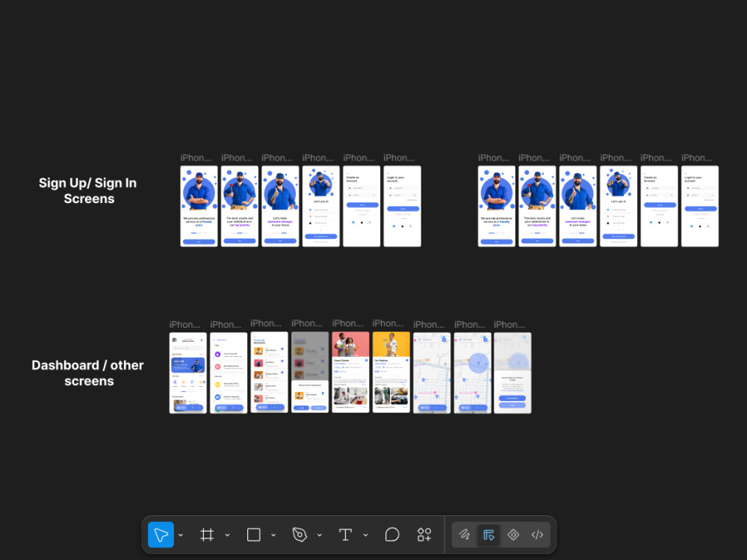Select the remove-from-bookmark modal frame

click(310, 373)
